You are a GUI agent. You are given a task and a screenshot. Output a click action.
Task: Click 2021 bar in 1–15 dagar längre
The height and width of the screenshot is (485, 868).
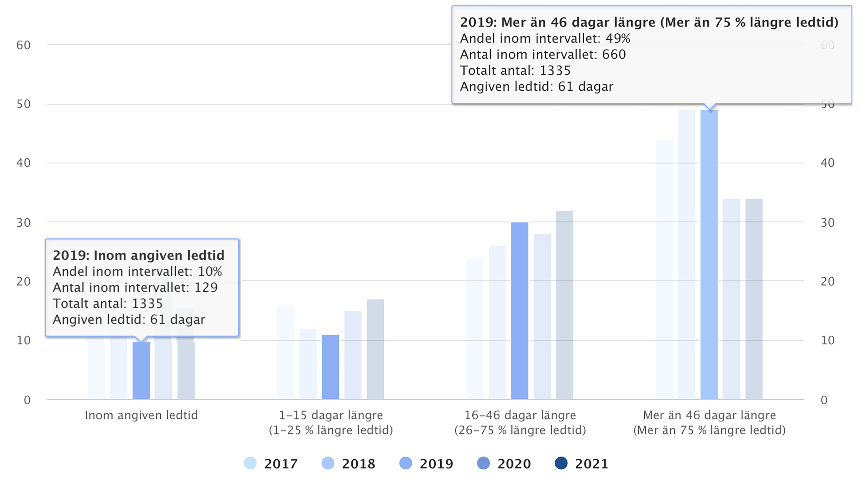point(375,349)
